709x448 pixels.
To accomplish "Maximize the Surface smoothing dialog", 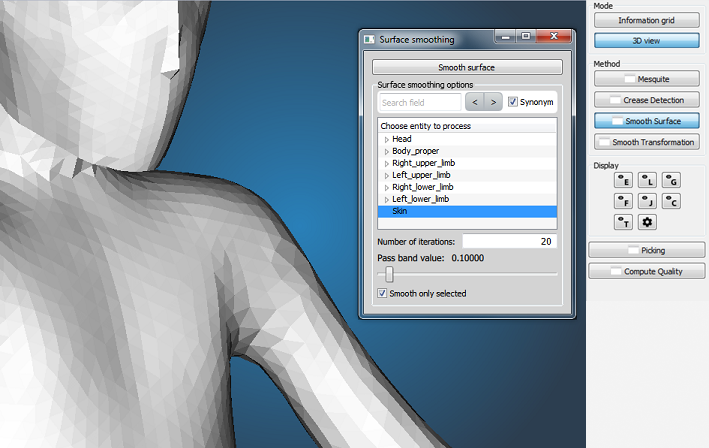I will tap(525, 37).
